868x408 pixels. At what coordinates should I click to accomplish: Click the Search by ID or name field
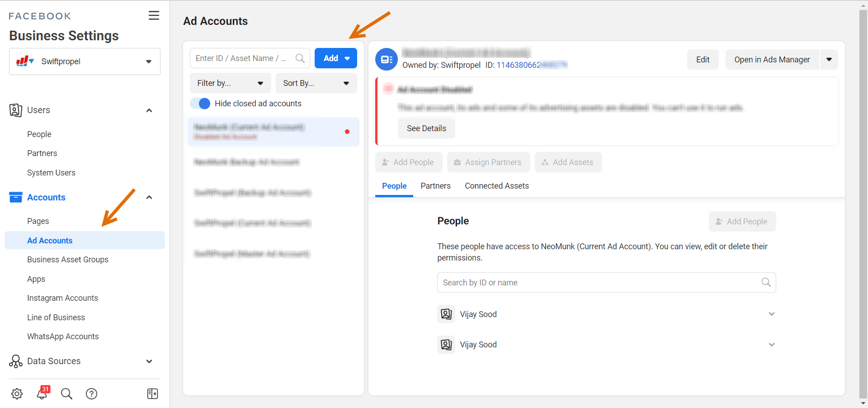pyautogui.click(x=597, y=282)
